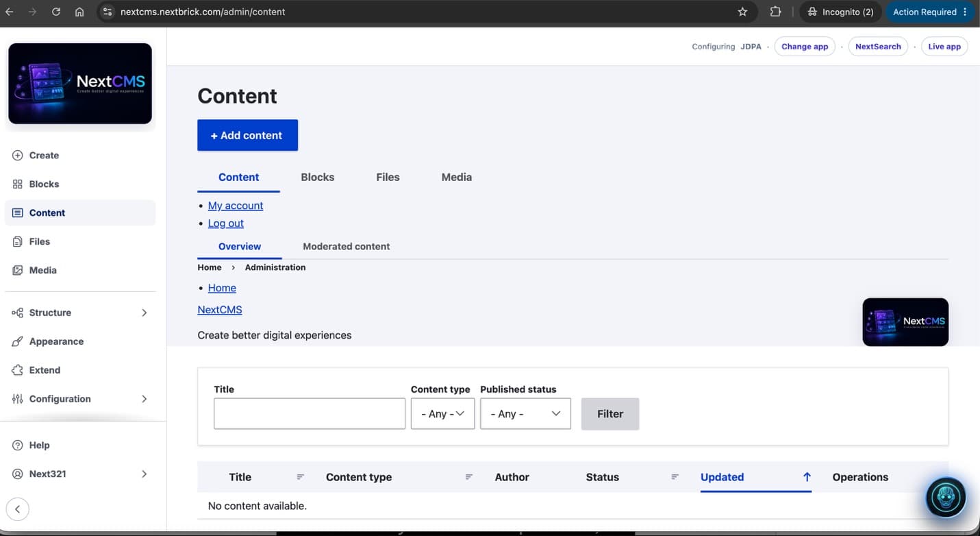Switch to the Media tab
The height and width of the screenshot is (536, 980).
[457, 177]
